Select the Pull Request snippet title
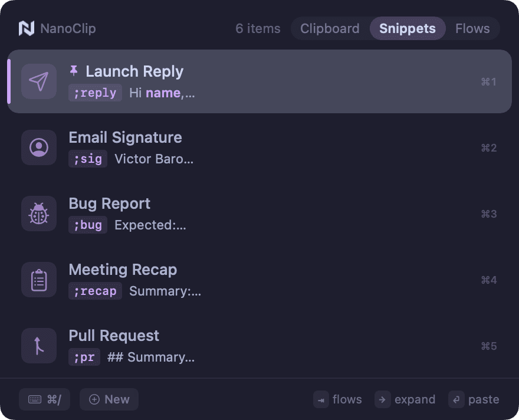The width and height of the screenshot is (519, 420). [x=114, y=336]
